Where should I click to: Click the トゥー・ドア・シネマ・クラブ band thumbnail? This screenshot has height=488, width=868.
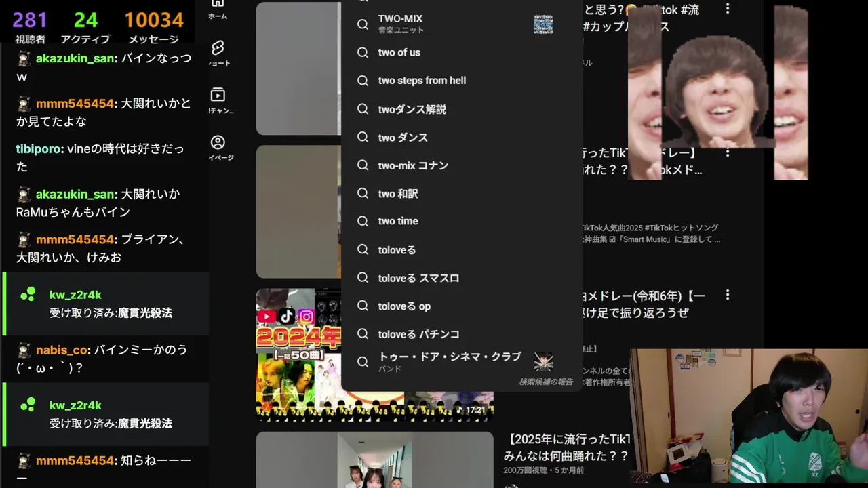[x=543, y=362]
